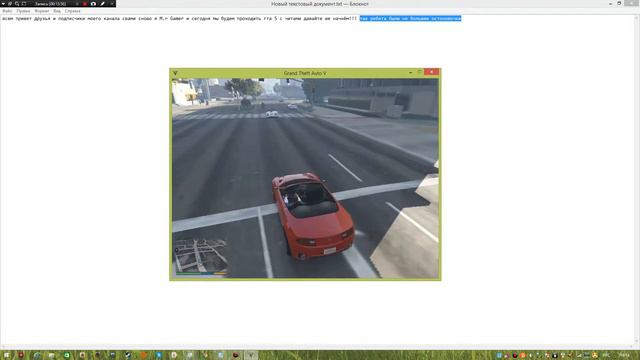Restore the Notepad window size
This screenshot has width=640, height=360.
click(619, 3)
